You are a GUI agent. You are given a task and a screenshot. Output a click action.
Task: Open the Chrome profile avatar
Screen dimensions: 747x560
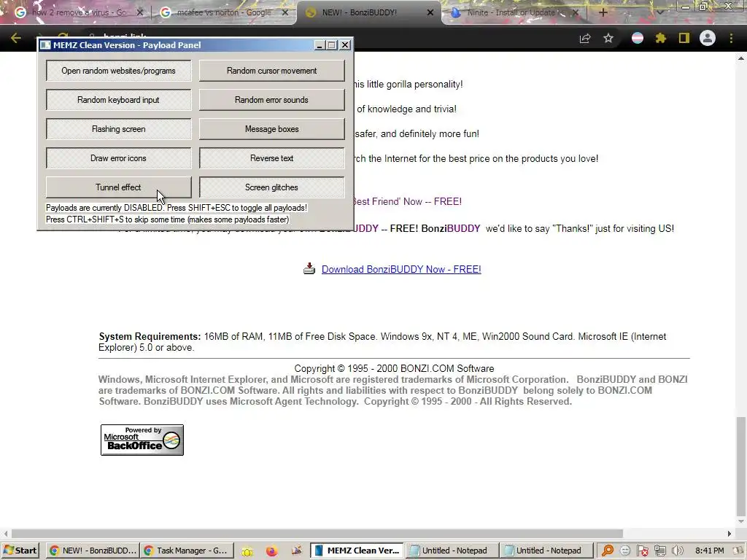coord(708,38)
